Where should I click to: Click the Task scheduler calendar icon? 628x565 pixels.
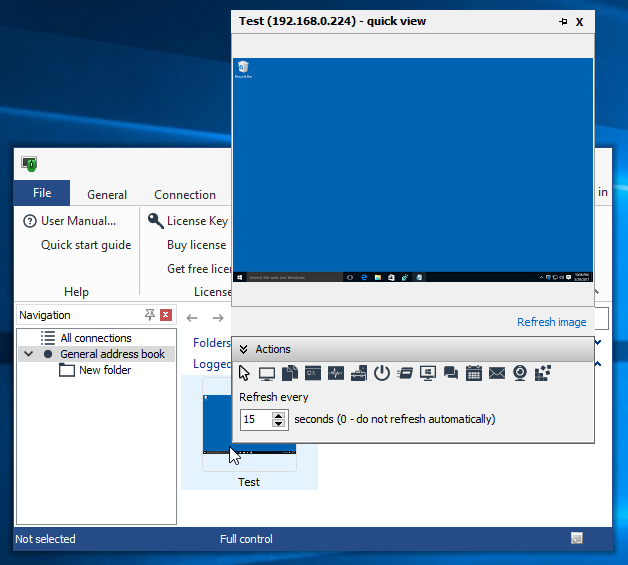tap(474, 373)
